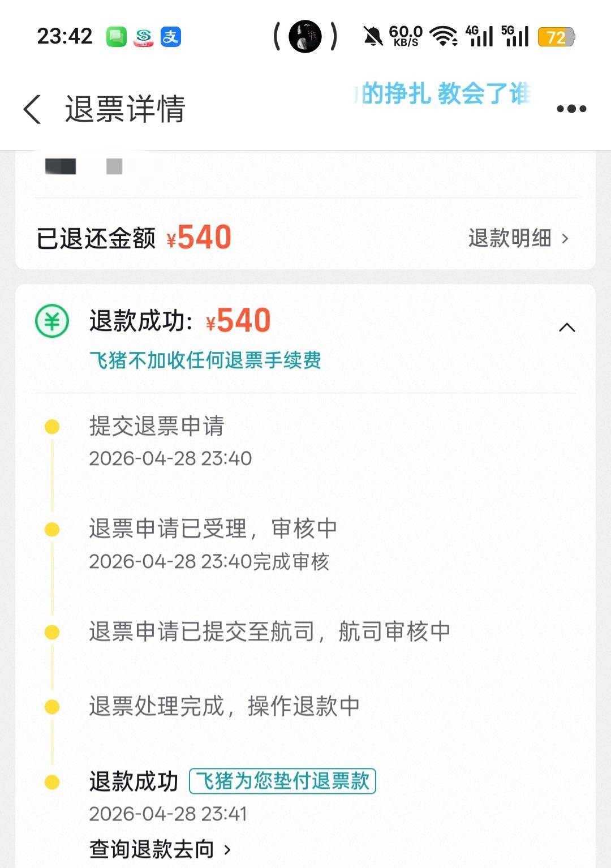Image resolution: width=611 pixels, height=868 pixels.
Task: Tap the green yen refund success icon
Action: coord(52,321)
